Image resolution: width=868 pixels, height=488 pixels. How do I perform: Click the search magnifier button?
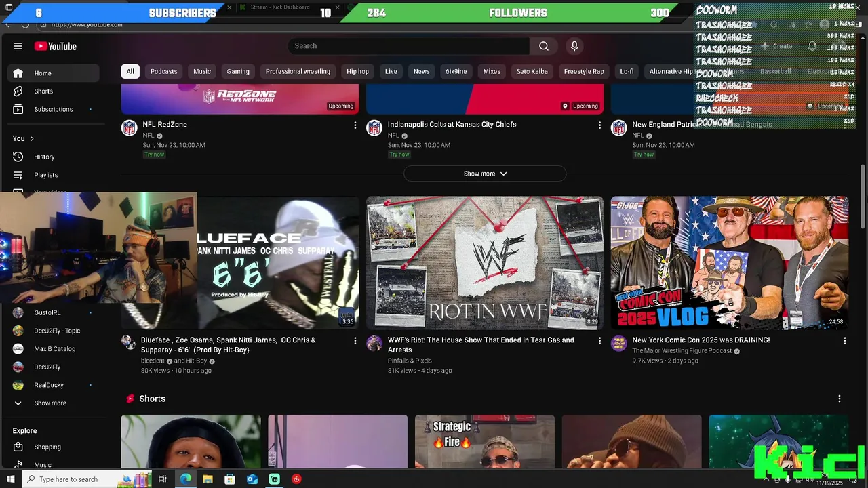543,46
